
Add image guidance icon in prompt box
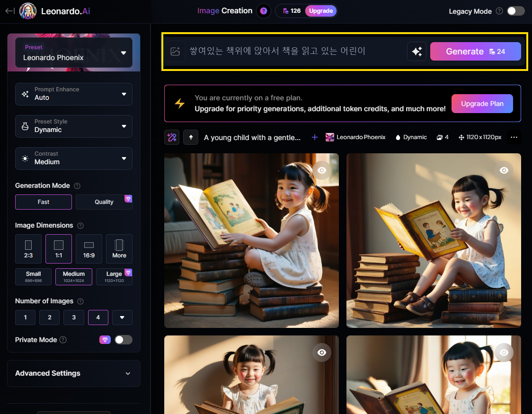[175, 52]
